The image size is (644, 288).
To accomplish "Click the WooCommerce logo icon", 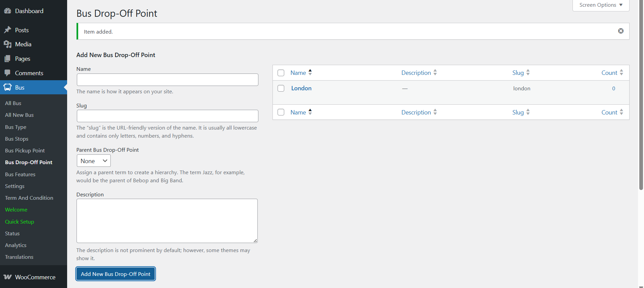I will 7,277.
